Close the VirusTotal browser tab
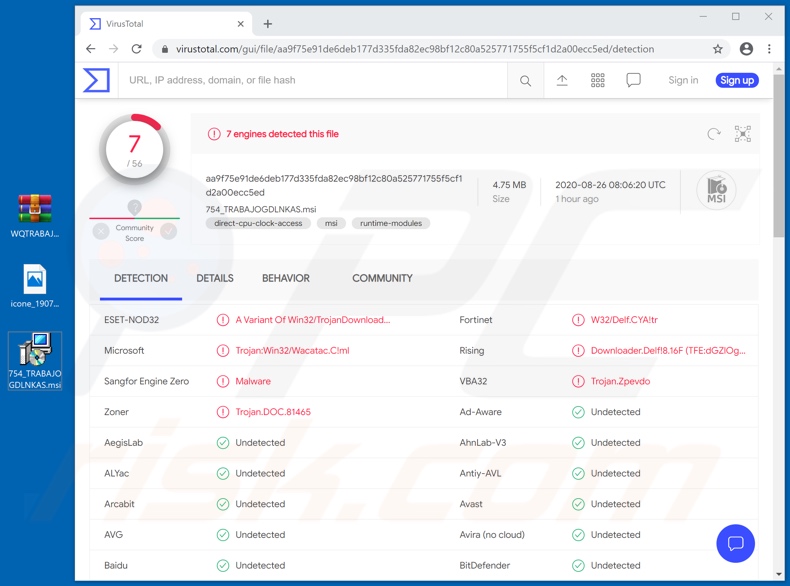 pos(240,24)
